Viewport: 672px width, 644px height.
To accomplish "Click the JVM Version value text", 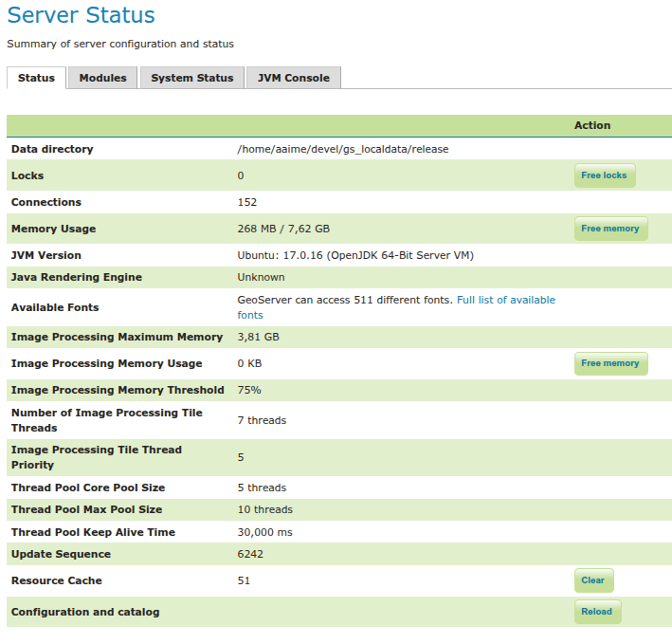I will coord(354,255).
